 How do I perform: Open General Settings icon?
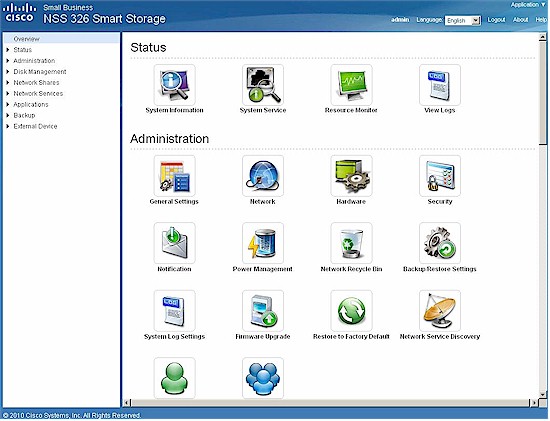click(x=174, y=176)
